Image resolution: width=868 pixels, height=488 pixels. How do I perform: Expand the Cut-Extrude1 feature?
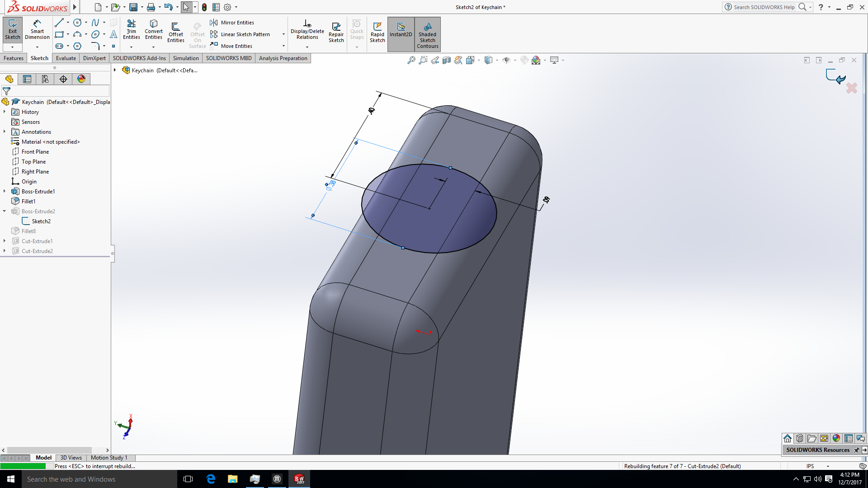pos(5,241)
